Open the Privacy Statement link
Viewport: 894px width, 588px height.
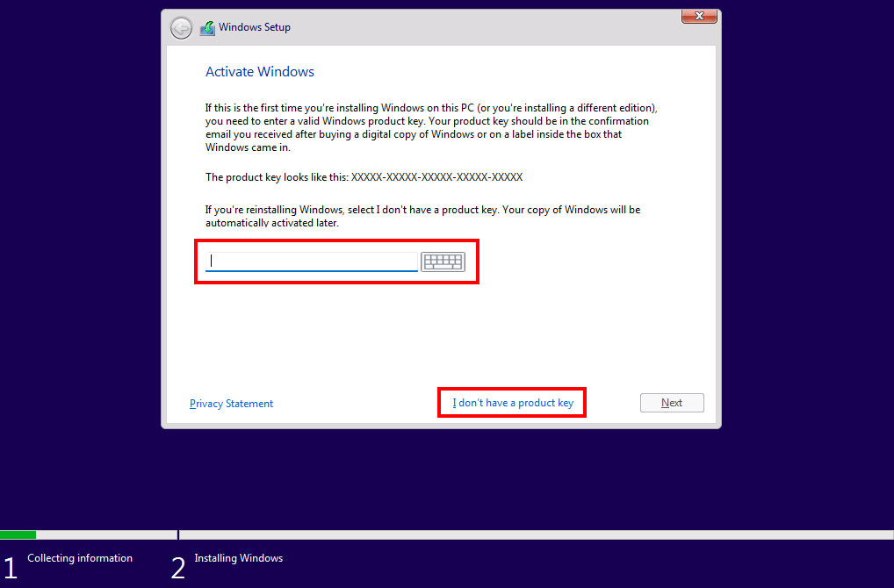[x=231, y=404]
